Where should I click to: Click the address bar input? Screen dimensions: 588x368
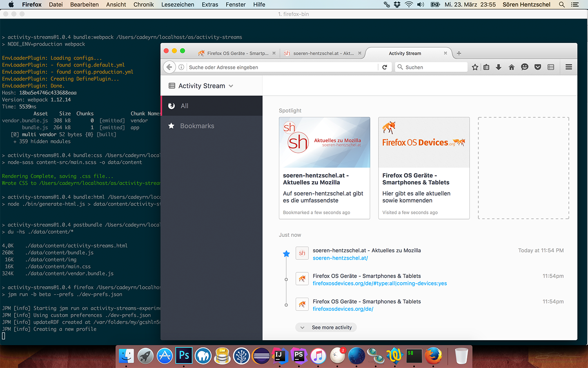[x=282, y=67]
